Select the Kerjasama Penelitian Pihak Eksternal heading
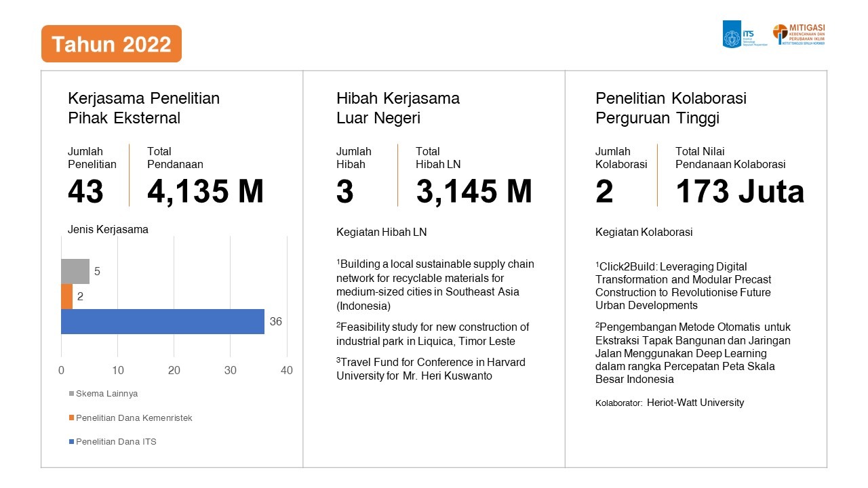 (143, 108)
